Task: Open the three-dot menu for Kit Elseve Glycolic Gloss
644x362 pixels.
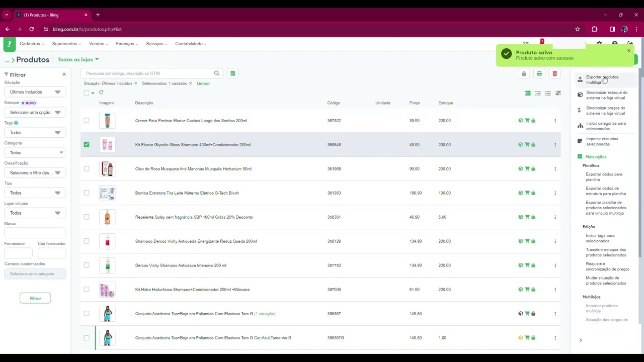Action: pos(555,145)
